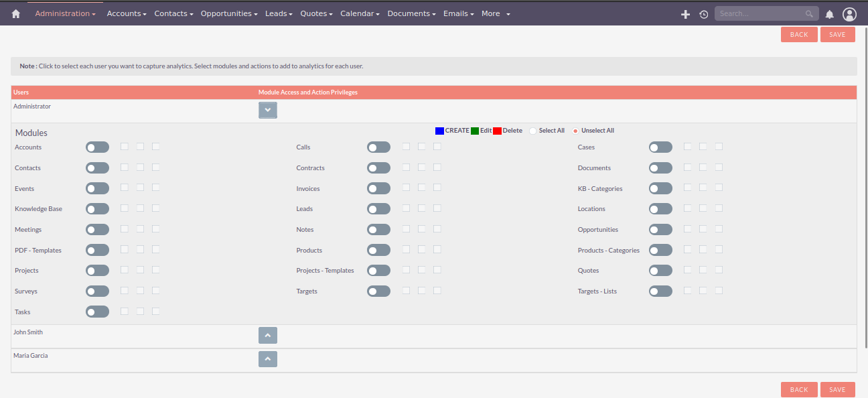
Task: Toggle the Opportunities module switch
Action: [x=660, y=230]
